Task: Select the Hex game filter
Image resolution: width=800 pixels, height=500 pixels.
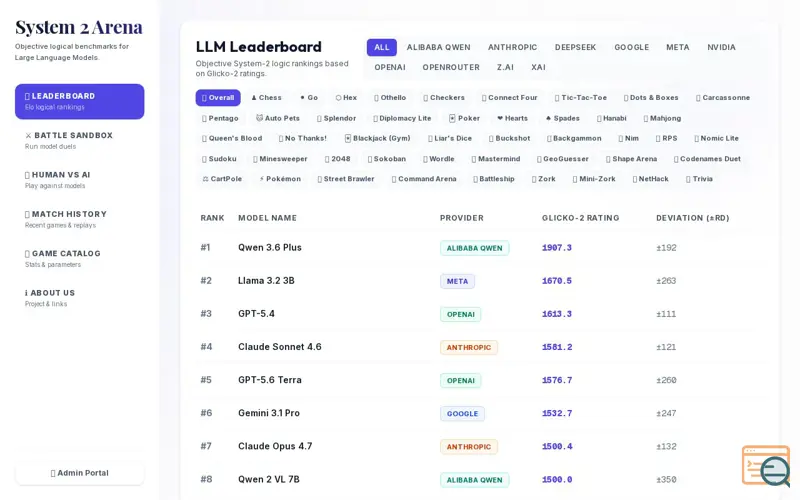Action: pos(346,98)
